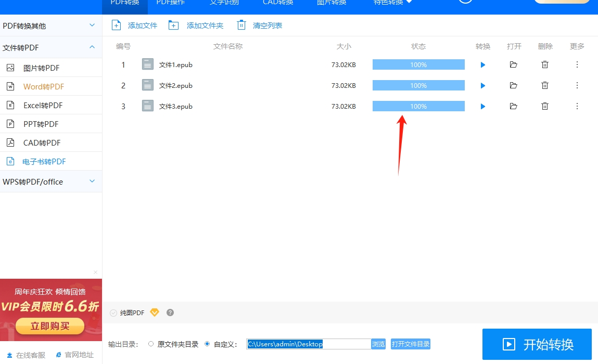Viewport: 598px width, 364px height.
Task: Click the 编号 column header
Action: click(123, 46)
